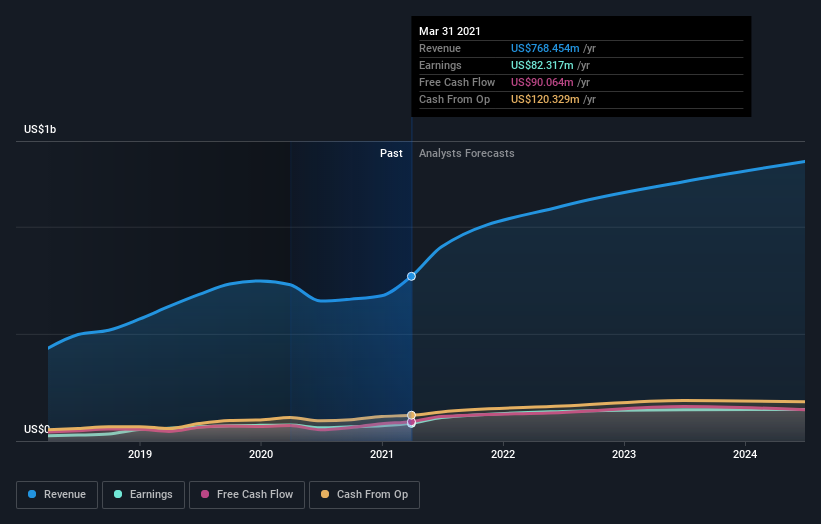This screenshot has width=821, height=524.
Task: Click the US$1b y-axis label
Action: tap(40, 129)
